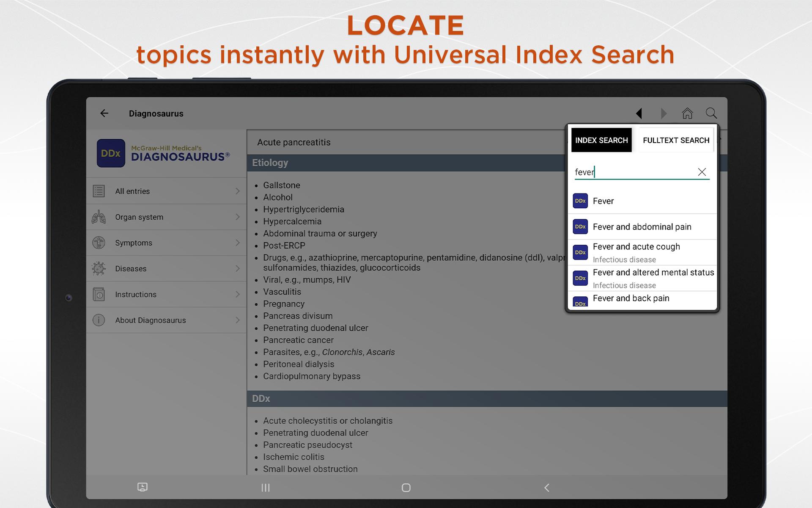Clear the fever search text

(x=702, y=172)
